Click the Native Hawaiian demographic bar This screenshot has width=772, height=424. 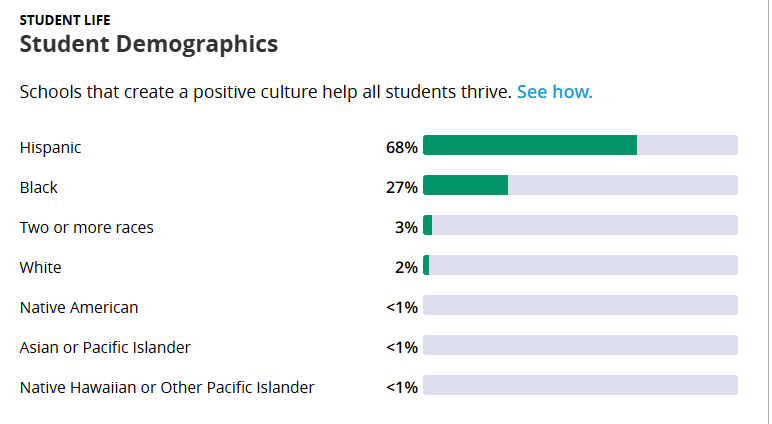coord(580,385)
